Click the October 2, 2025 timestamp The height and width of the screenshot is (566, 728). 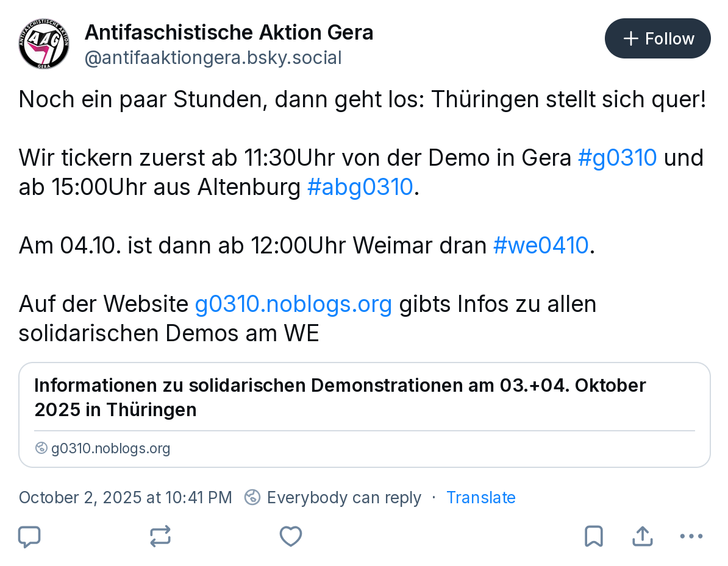[x=126, y=498]
